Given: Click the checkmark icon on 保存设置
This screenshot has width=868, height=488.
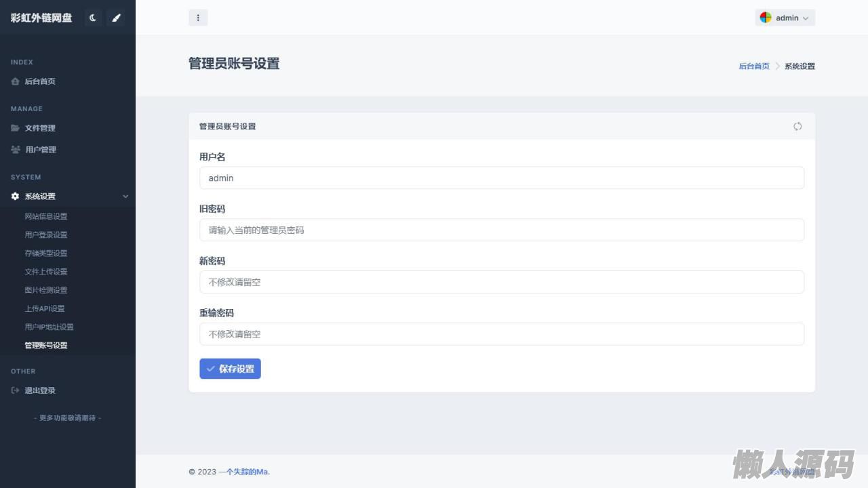Looking at the screenshot, I should tap(211, 369).
